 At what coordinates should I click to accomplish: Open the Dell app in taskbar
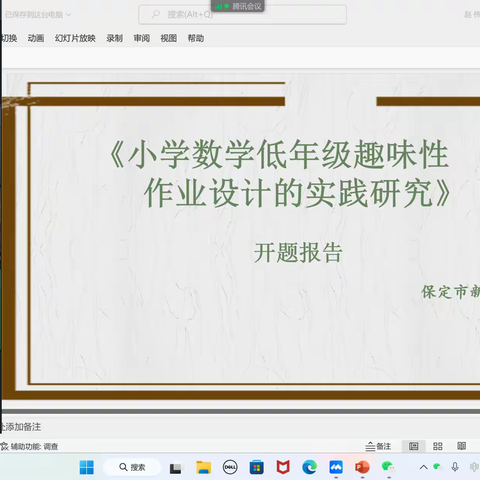tap(230, 467)
